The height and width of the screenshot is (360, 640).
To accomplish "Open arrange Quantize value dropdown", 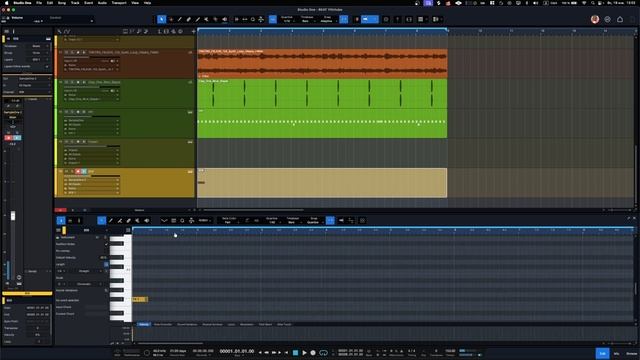I will [287, 20].
